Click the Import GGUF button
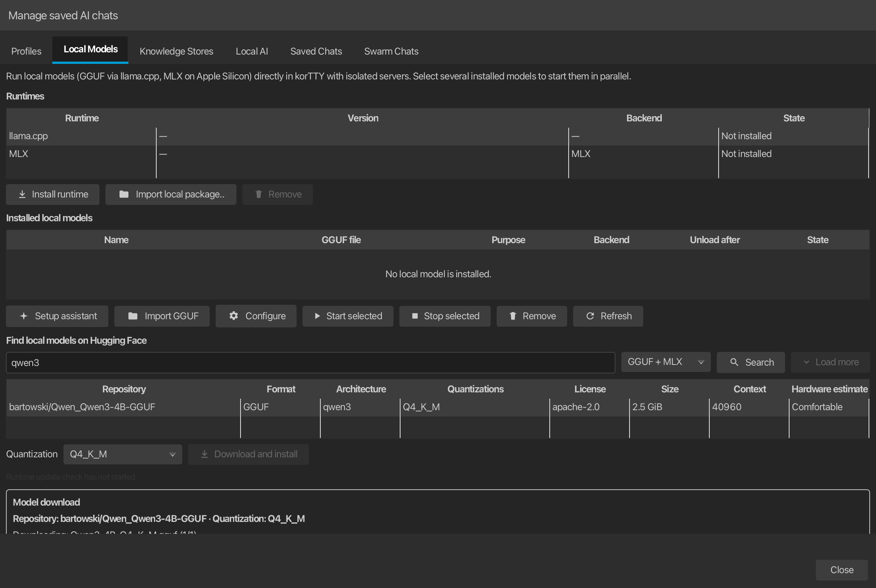This screenshot has width=876, height=588. coord(162,316)
